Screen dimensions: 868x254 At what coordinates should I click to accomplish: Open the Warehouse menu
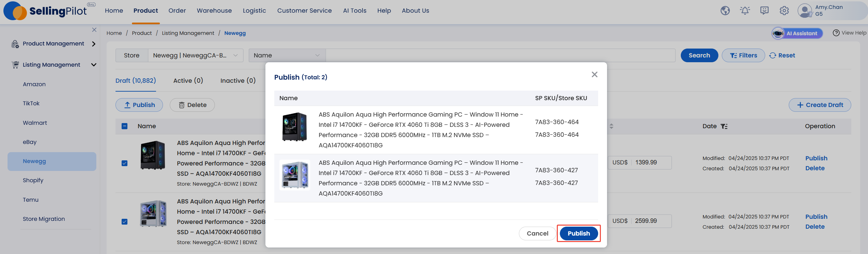(x=214, y=11)
